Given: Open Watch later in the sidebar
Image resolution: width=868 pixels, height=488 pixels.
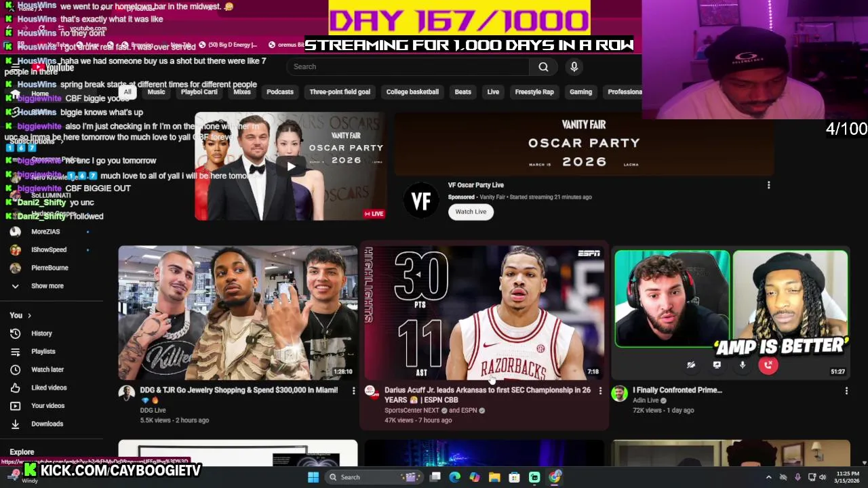Looking at the screenshot, I should [x=47, y=369].
